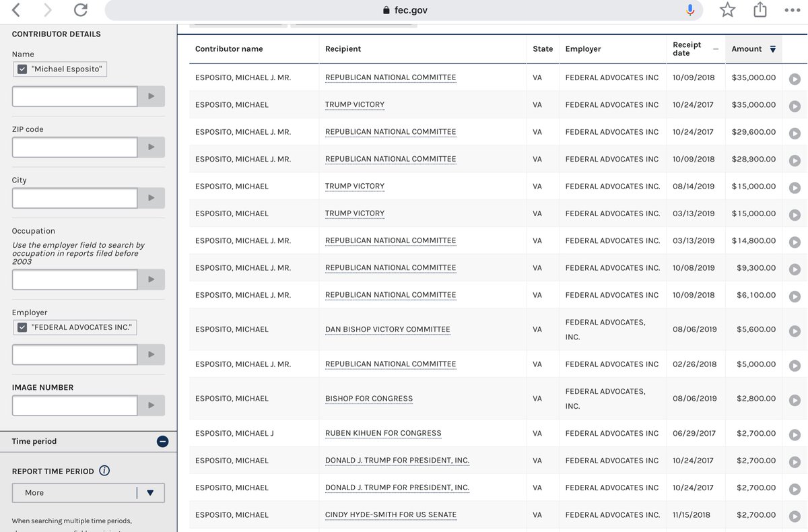The image size is (808, 532).
Task: Click the Employer column header
Action: [x=582, y=48]
